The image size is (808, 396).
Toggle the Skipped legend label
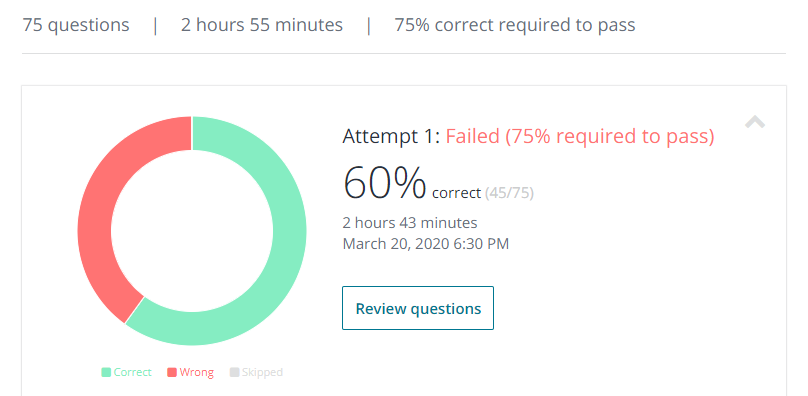pyautogui.click(x=262, y=372)
